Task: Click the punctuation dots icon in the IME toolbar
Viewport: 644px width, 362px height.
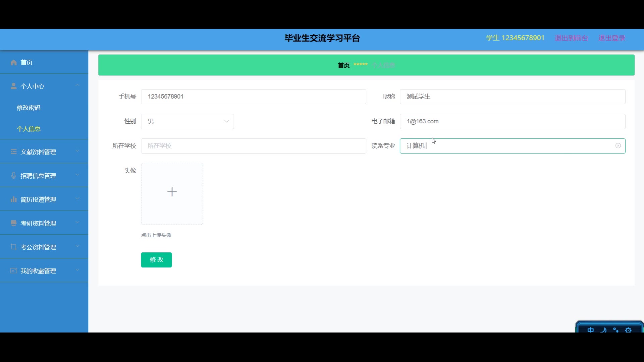Action: pos(616,330)
